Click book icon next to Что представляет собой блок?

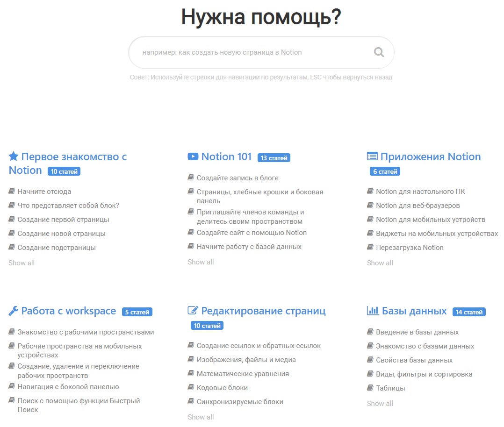pos(12,205)
